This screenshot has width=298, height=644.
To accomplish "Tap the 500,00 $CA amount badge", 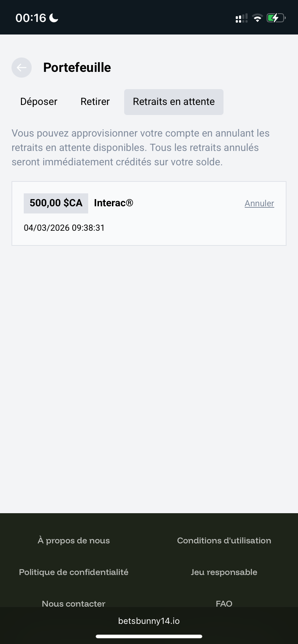I will tap(56, 203).
